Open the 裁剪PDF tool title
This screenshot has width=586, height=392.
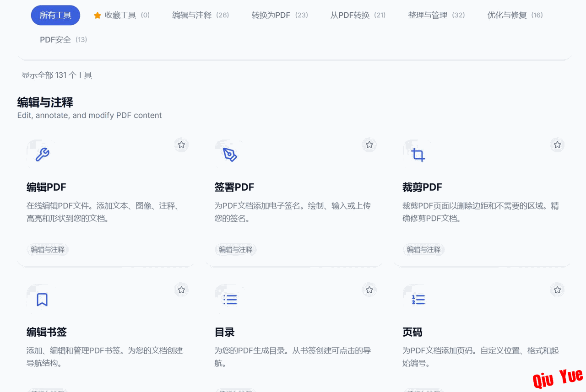click(x=422, y=187)
